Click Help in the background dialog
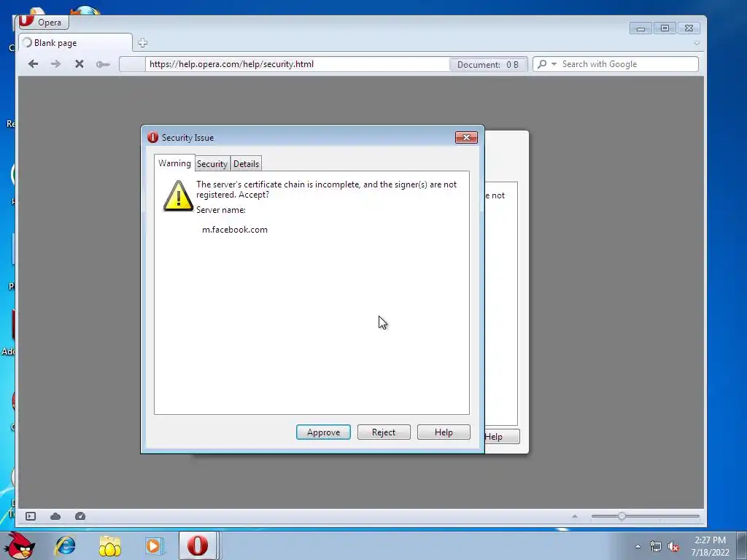This screenshot has height=560, width=747. (502, 437)
